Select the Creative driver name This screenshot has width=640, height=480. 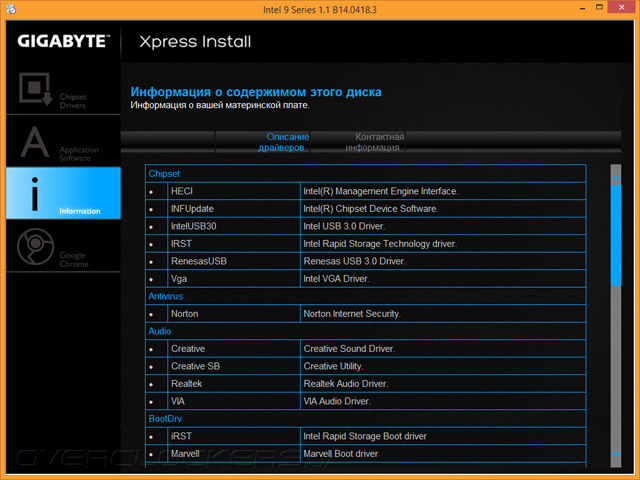pyautogui.click(x=188, y=349)
